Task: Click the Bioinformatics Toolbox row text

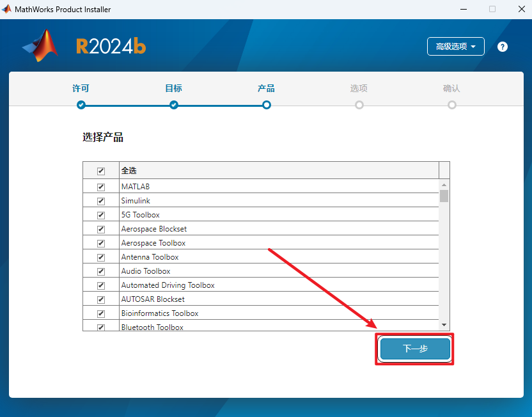Action: pyautogui.click(x=160, y=313)
